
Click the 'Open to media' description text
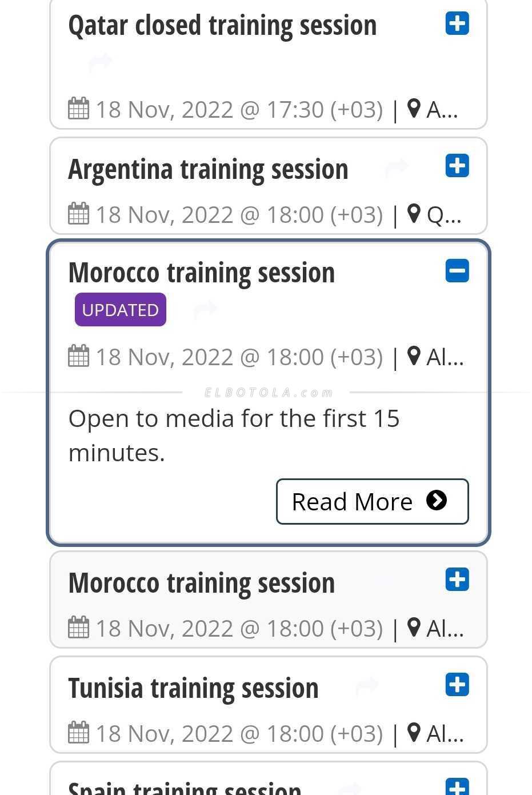click(234, 435)
